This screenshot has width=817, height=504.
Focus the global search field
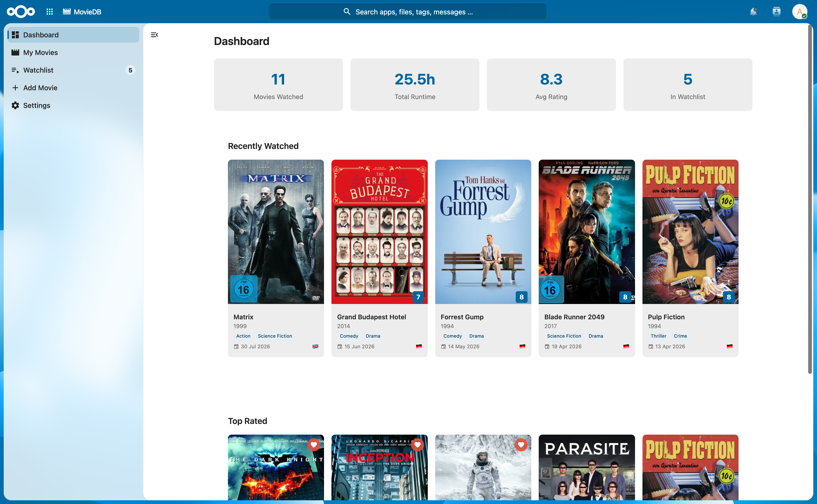(x=408, y=12)
